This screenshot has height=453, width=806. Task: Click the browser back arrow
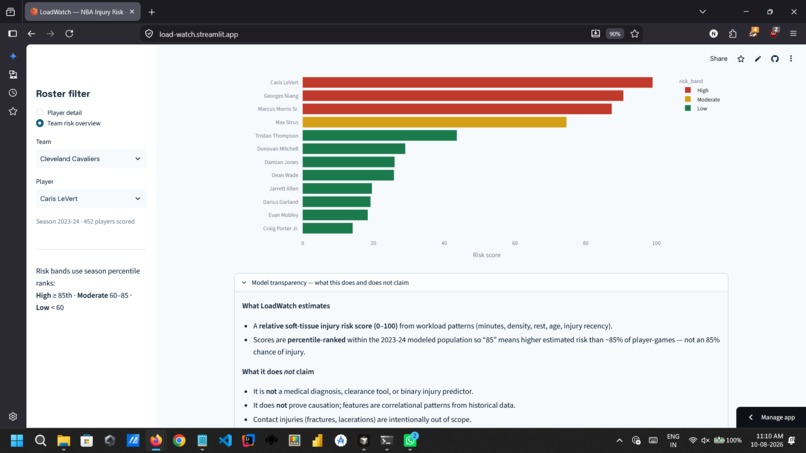click(31, 34)
